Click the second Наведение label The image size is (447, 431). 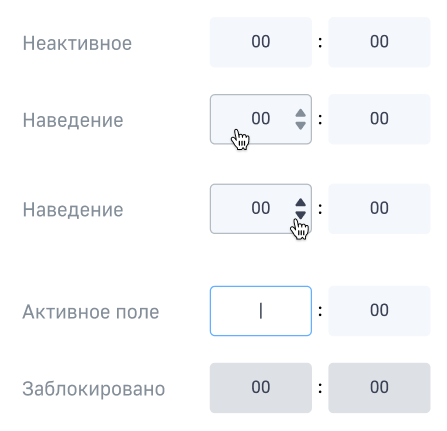tap(73, 210)
